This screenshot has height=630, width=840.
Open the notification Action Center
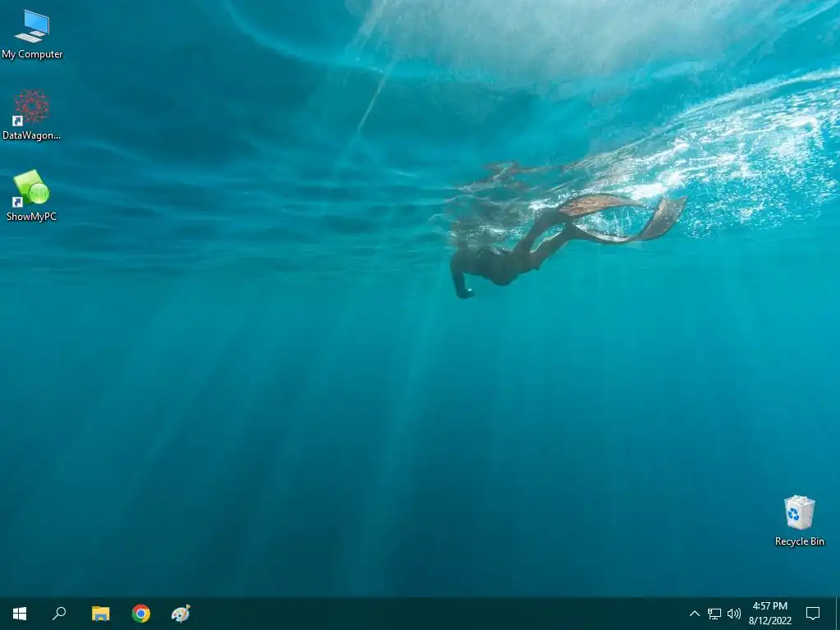813,614
